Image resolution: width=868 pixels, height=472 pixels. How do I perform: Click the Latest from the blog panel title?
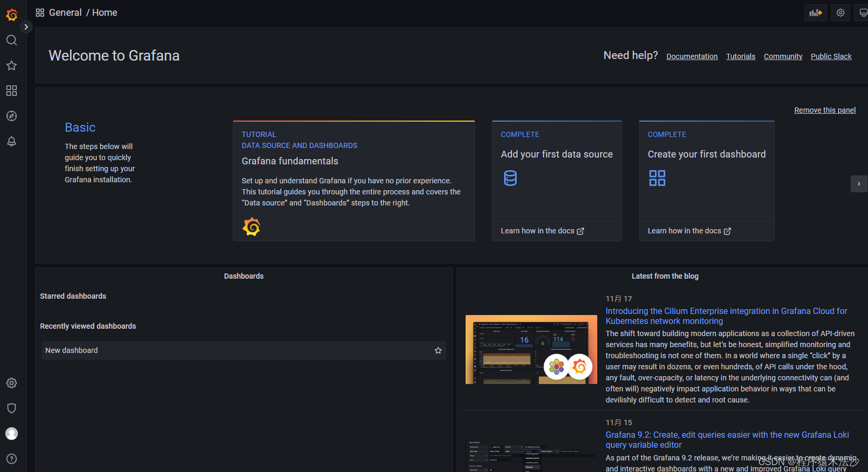[x=665, y=276]
